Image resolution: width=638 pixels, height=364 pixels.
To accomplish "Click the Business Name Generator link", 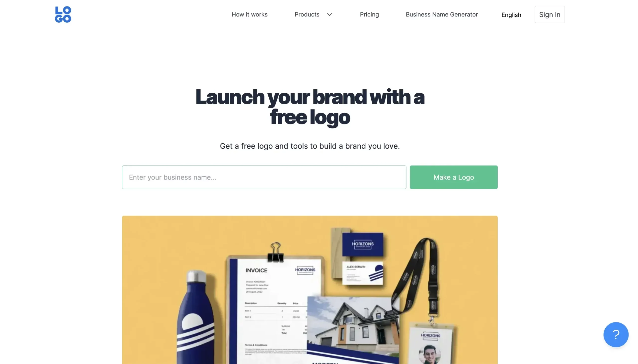I will [x=442, y=14].
